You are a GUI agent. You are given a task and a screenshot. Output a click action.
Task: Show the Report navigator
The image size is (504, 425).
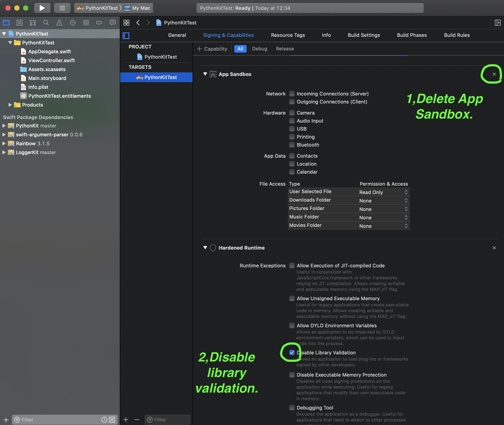pyautogui.click(x=112, y=23)
